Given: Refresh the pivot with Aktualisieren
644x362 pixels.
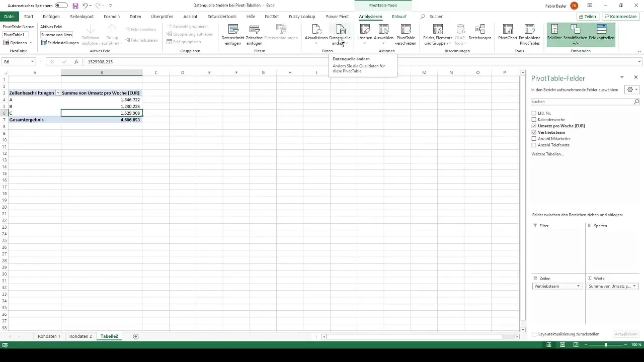Looking at the screenshot, I should point(316,34).
